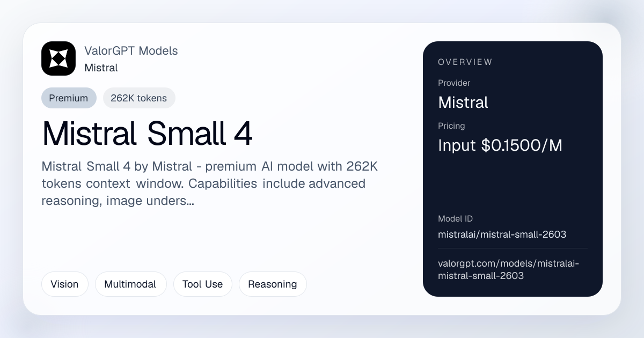Click the ValorGPT Models header text
Image resolution: width=644 pixels, height=338 pixels.
coord(131,51)
